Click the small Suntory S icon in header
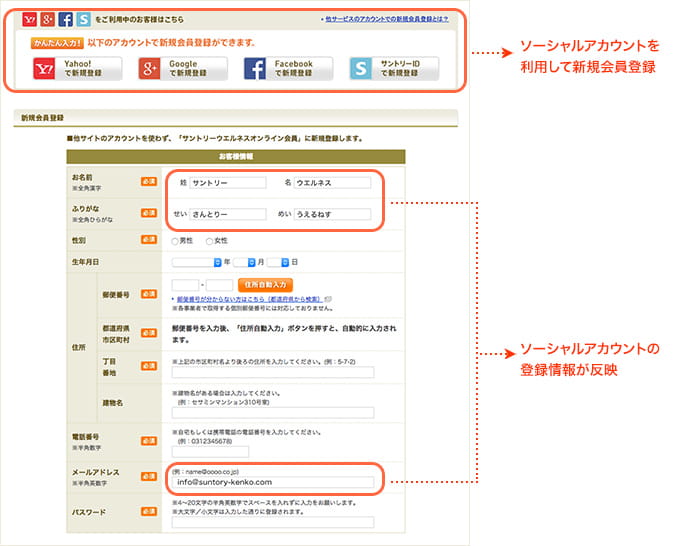 (83, 20)
